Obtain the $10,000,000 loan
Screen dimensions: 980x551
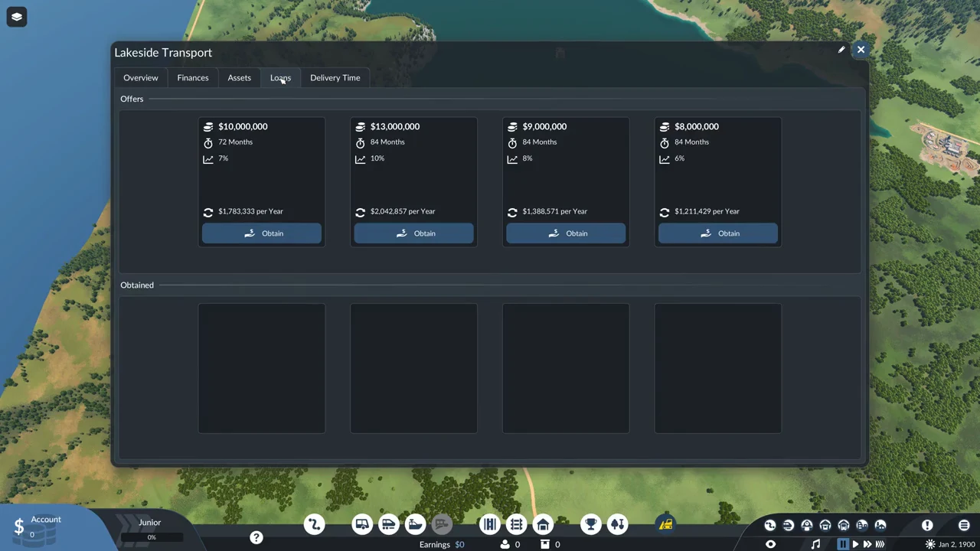[262, 233]
